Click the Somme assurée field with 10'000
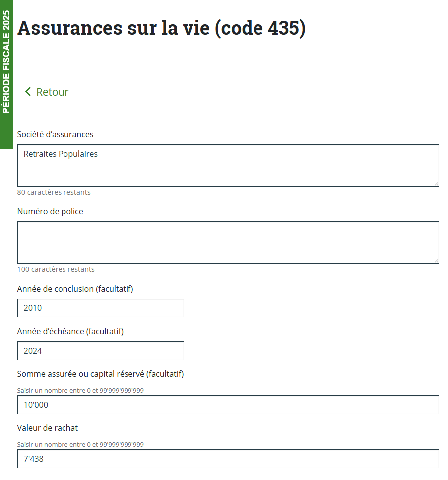 pyautogui.click(x=228, y=405)
